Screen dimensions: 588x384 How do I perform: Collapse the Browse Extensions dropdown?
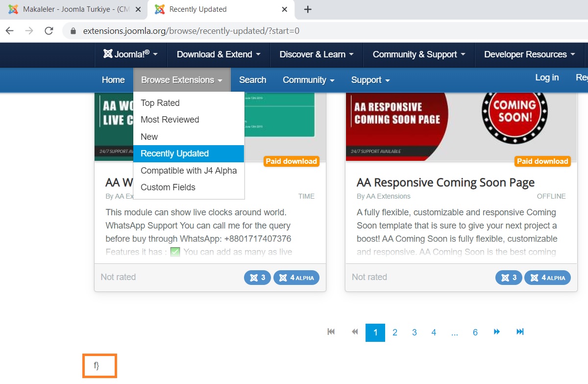(182, 80)
